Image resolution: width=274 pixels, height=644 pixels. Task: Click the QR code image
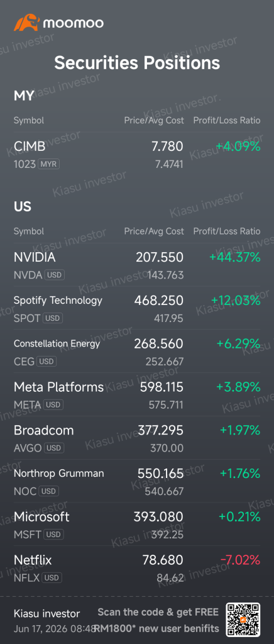(x=243, y=619)
